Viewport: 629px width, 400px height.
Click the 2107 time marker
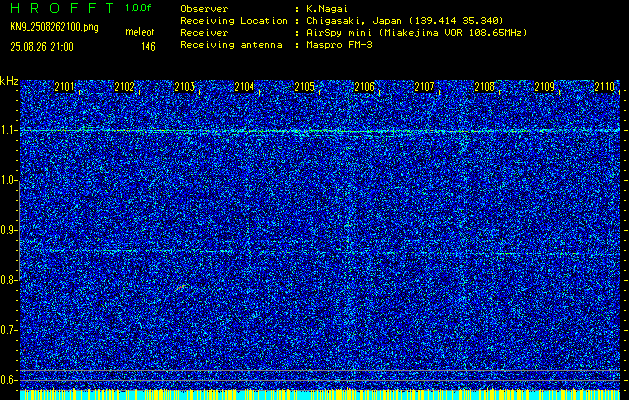(424, 87)
